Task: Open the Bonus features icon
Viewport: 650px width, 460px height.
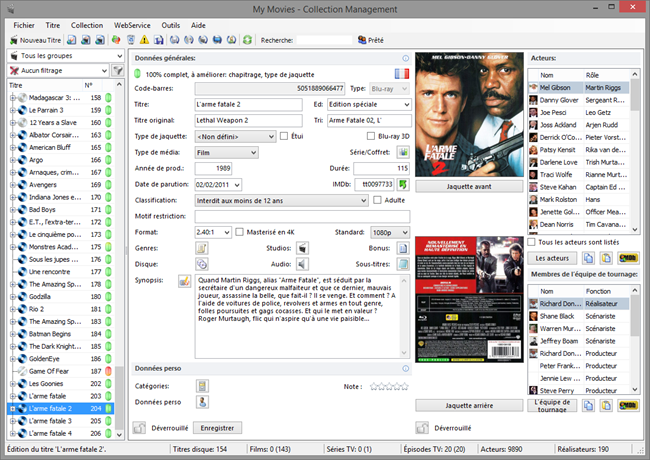Action: [x=403, y=248]
